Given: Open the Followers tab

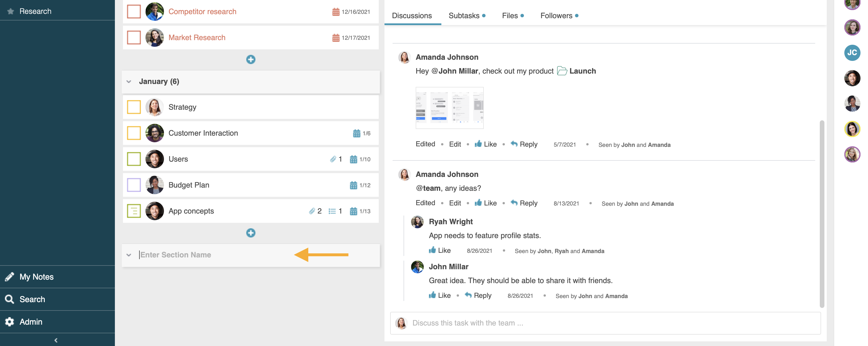Looking at the screenshot, I should coord(556,16).
